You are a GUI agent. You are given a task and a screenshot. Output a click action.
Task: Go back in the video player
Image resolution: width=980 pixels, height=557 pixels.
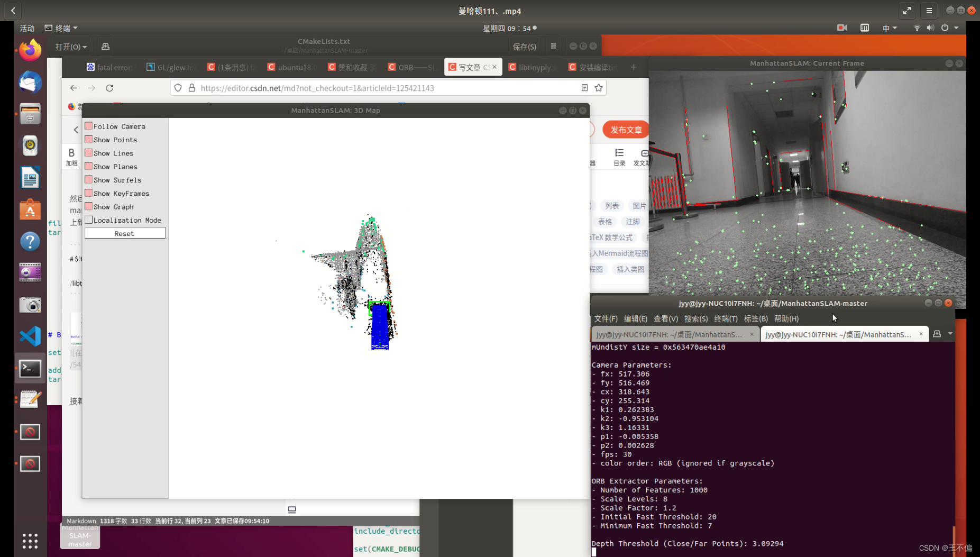[13, 10]
